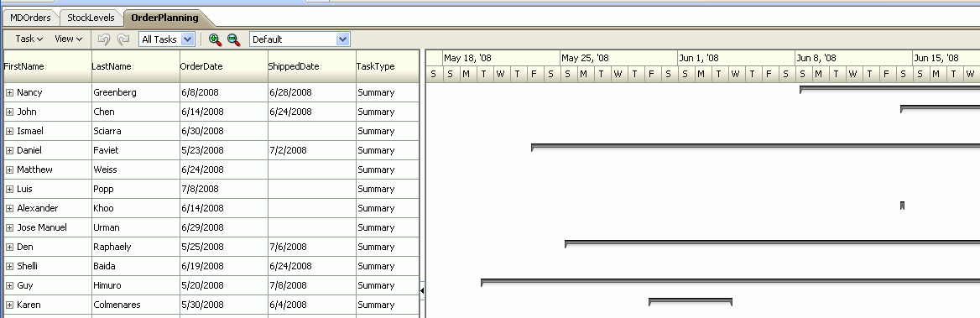This screenshot has height=318, width=980.
Task: Switch to the MDOrders tab
Action: tap(30, 18)
